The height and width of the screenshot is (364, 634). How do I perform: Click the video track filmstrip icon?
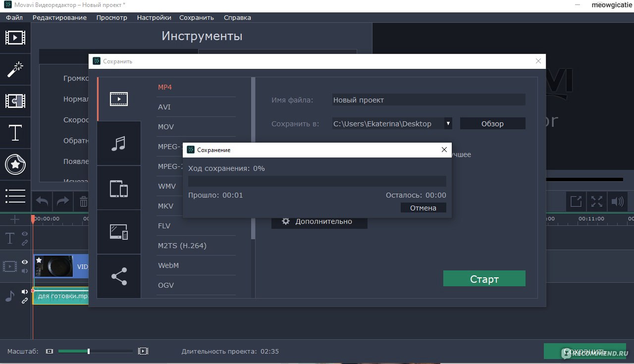pyautogui.click(x=10, y=266)
